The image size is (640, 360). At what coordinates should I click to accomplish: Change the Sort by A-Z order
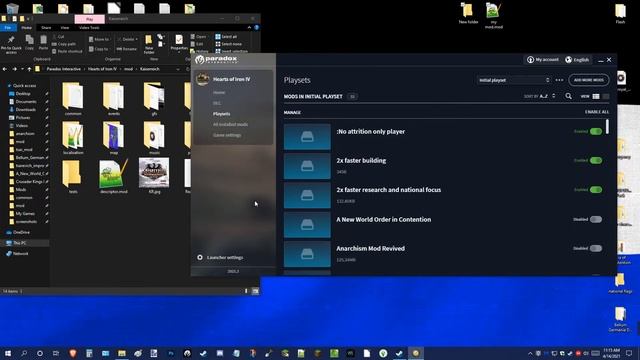coord(540,96)
